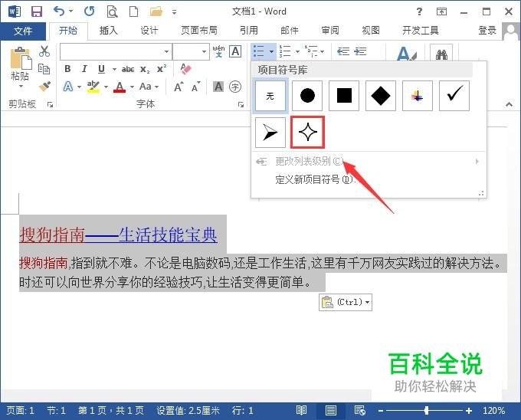521x420 pixels.
Task: Insert enclosed character circle icon
Action: point(235,87)
